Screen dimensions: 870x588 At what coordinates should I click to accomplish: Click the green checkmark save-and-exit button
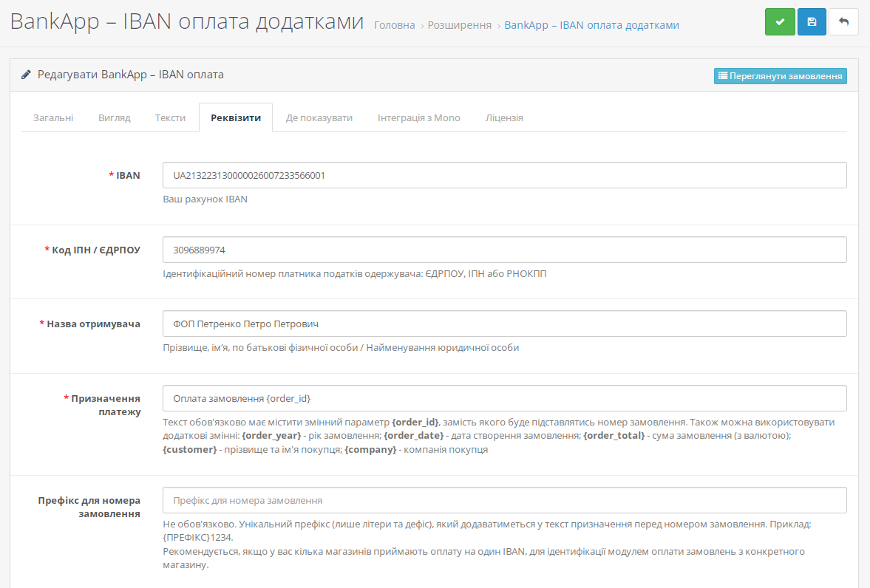(x=780, y=22)
